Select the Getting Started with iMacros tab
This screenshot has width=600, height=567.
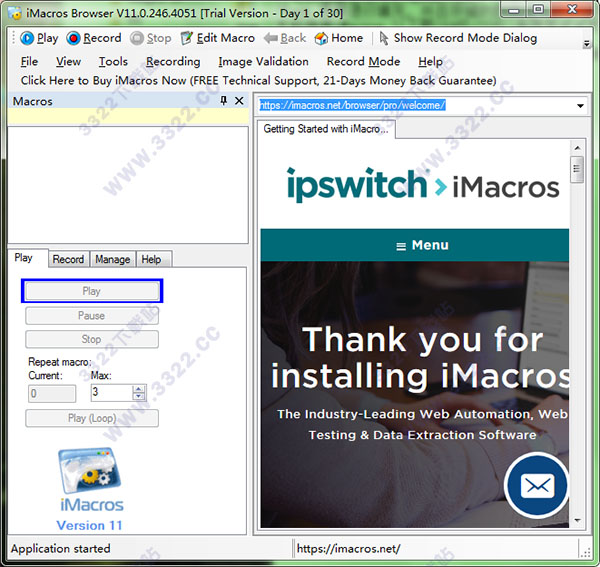[x=326, y=129]
